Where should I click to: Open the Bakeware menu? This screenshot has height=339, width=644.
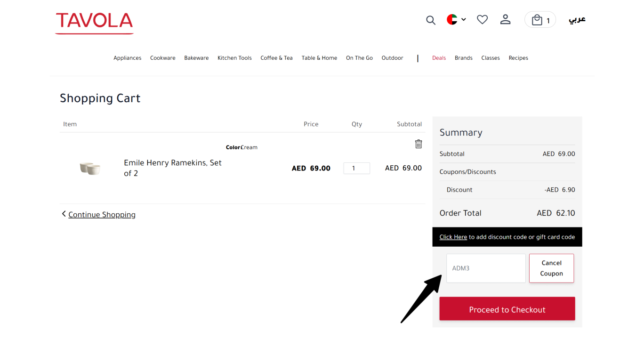point(196,58)
